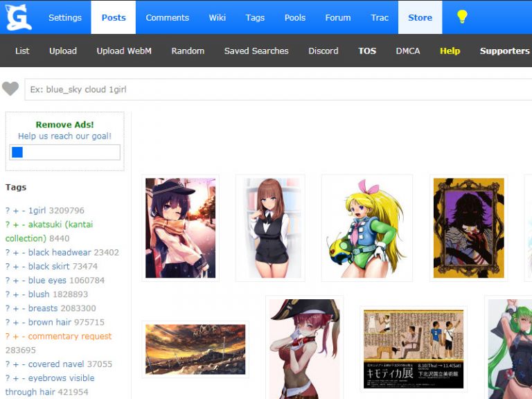
Task: Open the blue eyes tag
Action: pos(47,281)
